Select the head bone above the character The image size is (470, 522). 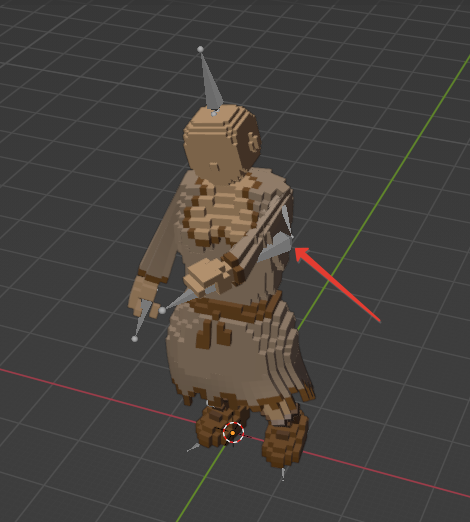click(211, 82)
